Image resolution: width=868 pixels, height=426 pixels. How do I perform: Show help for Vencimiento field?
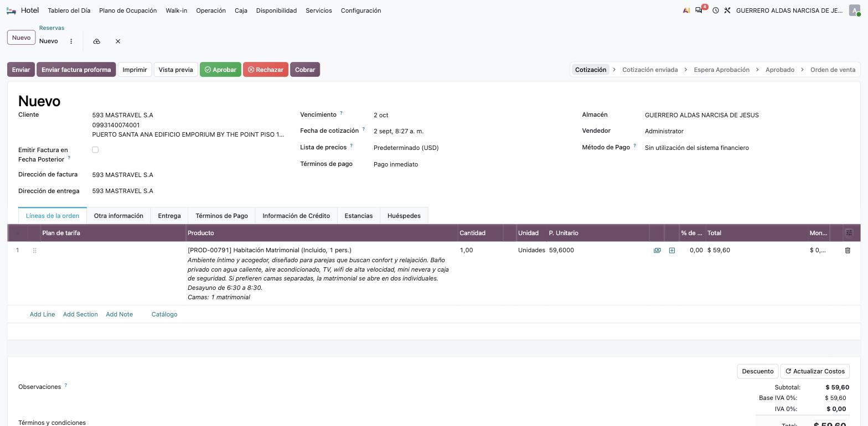pos(341,113)
